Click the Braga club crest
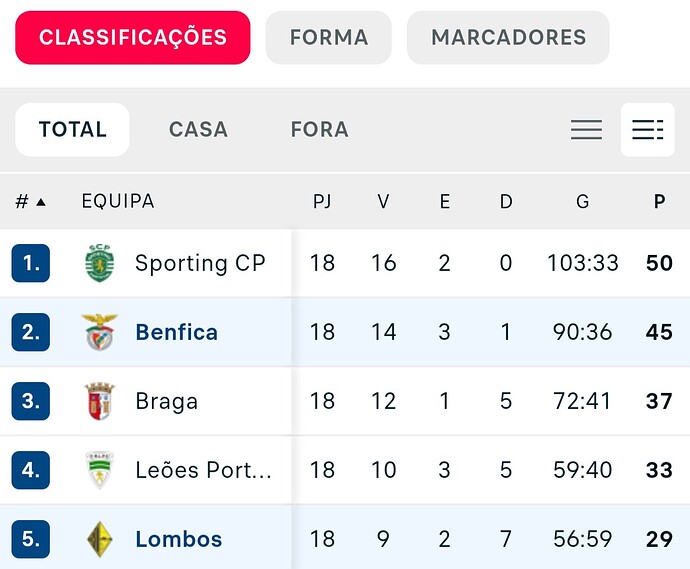The height and width of the screenshot is (569, 690). coord(100,401)
